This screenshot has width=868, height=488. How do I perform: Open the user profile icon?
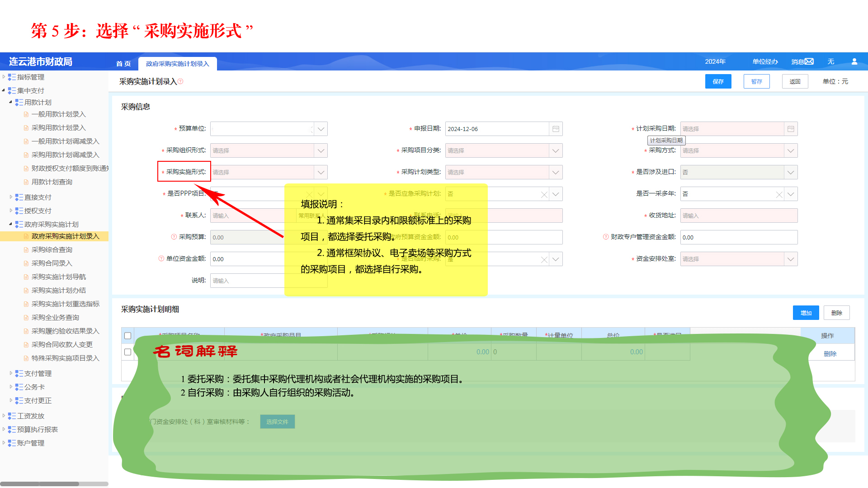[854, 61]
